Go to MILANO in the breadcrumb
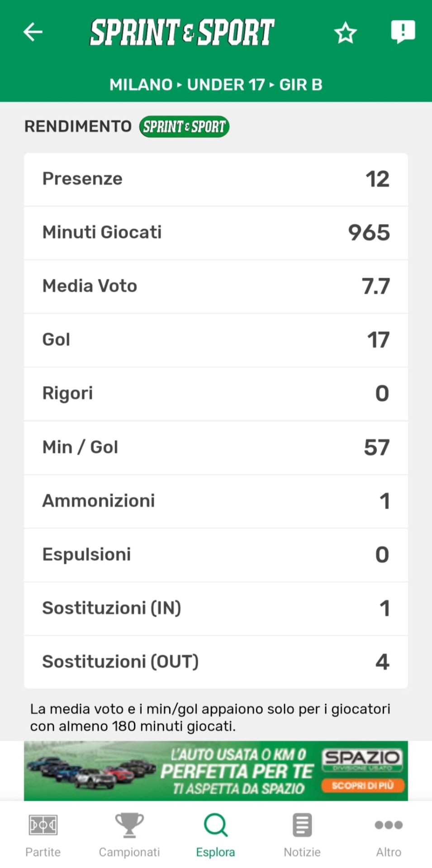This screenshot has height=868, width=432. click(141, 85)
